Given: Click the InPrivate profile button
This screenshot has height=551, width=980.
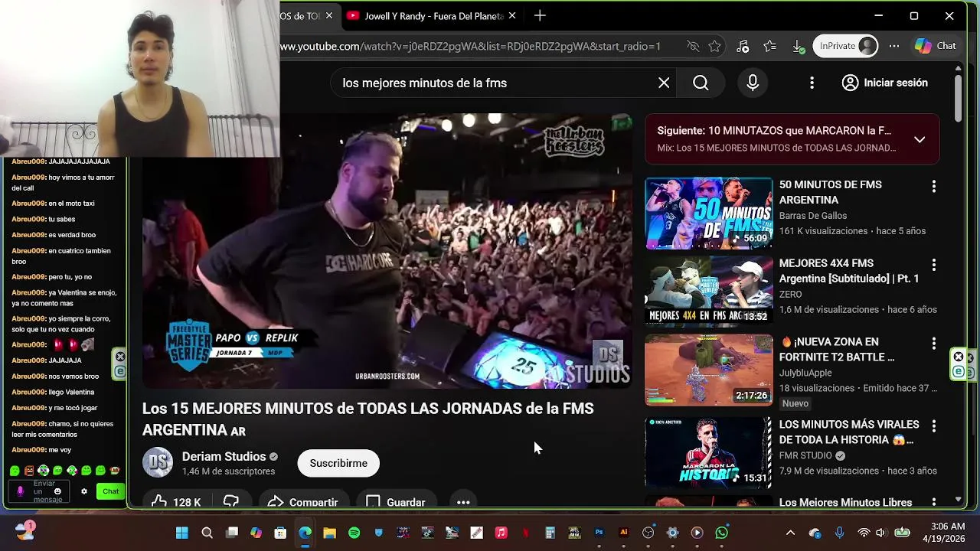Looking at the screenshot, I should pyautogui.click(x=845, y=46).
